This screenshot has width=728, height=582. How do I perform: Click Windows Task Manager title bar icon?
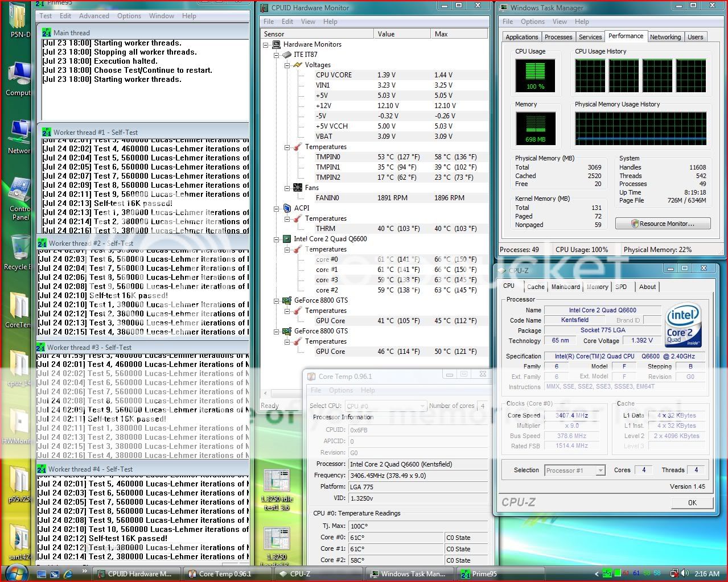coord(503,8)
